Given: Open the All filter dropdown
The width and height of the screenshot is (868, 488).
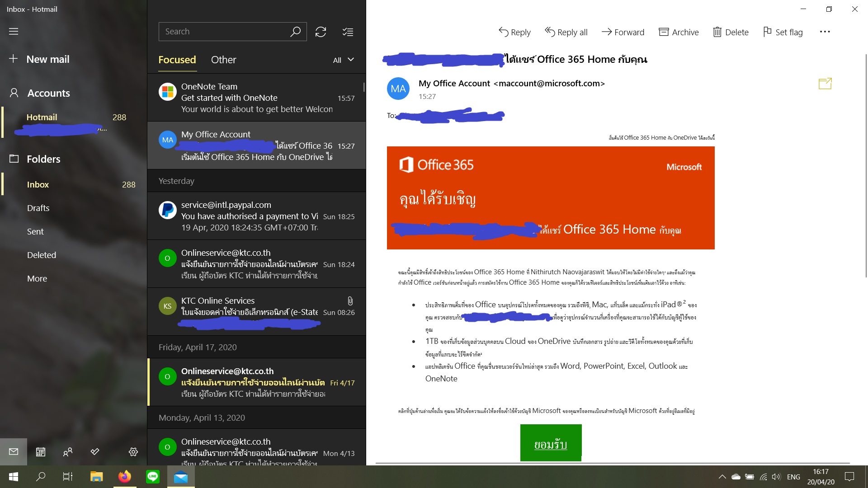Looking at the screenshot, I should point(344,60).
